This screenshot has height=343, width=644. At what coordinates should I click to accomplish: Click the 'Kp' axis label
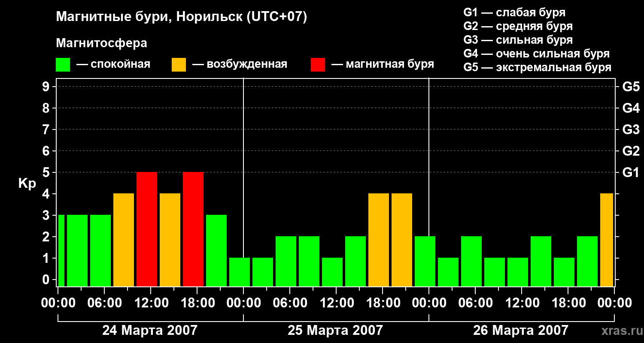[27, 183]
